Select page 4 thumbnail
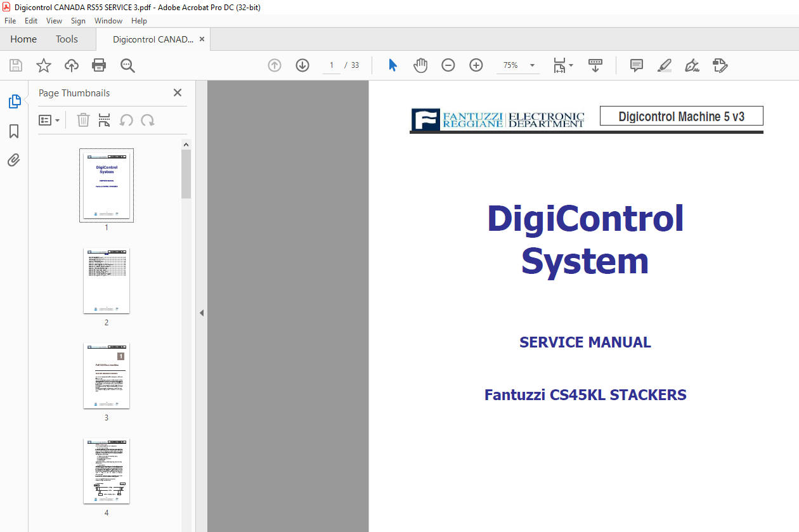Screen dimensions: 799x532 click(107, 470)
